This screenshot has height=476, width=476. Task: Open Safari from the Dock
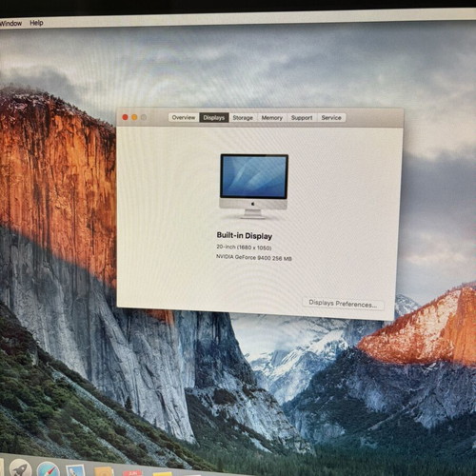(x=49, y=469)
